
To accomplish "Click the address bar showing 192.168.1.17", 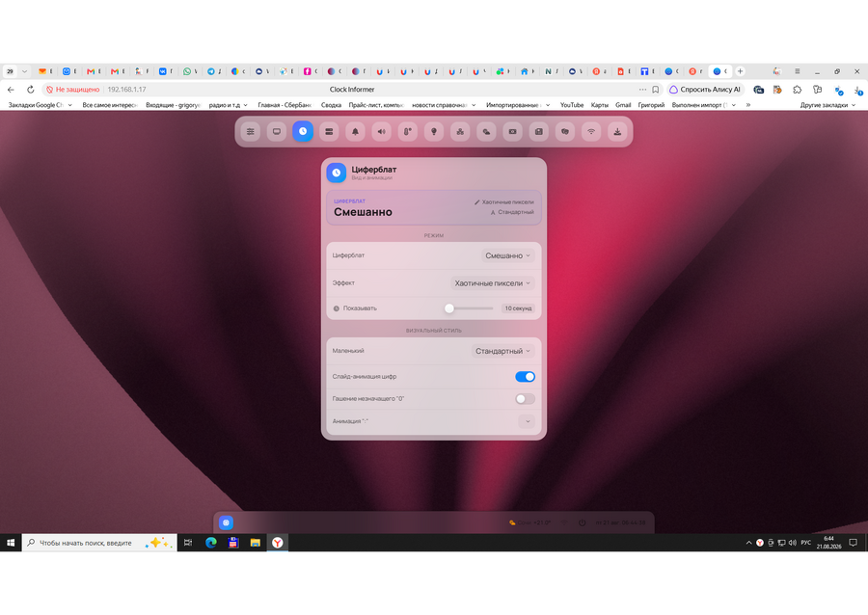I will click(x=126, y=89).
